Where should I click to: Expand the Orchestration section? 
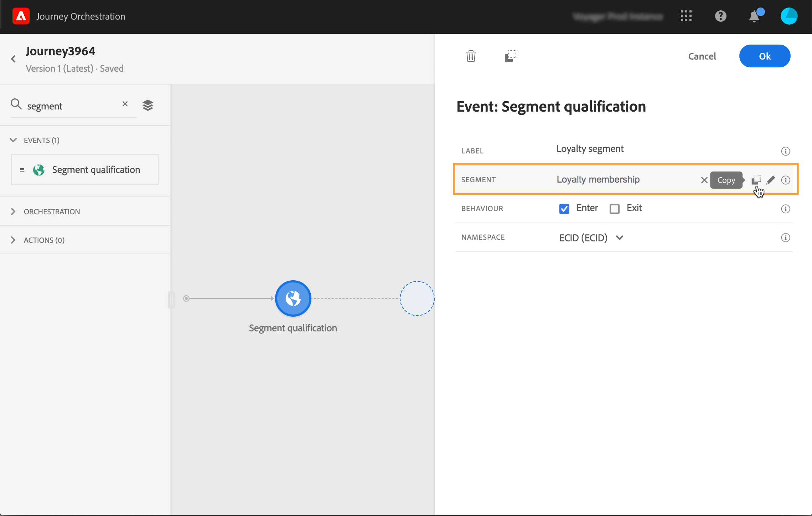tap(13, 211)
